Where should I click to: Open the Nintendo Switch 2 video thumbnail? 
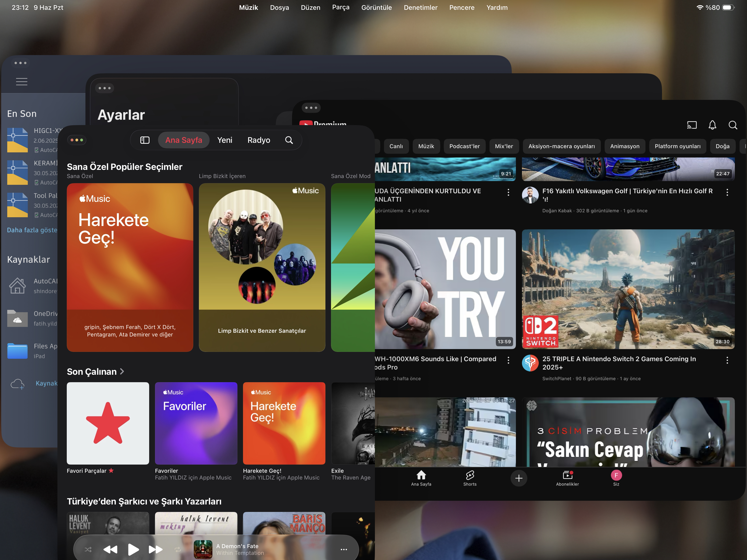point(628,289)
